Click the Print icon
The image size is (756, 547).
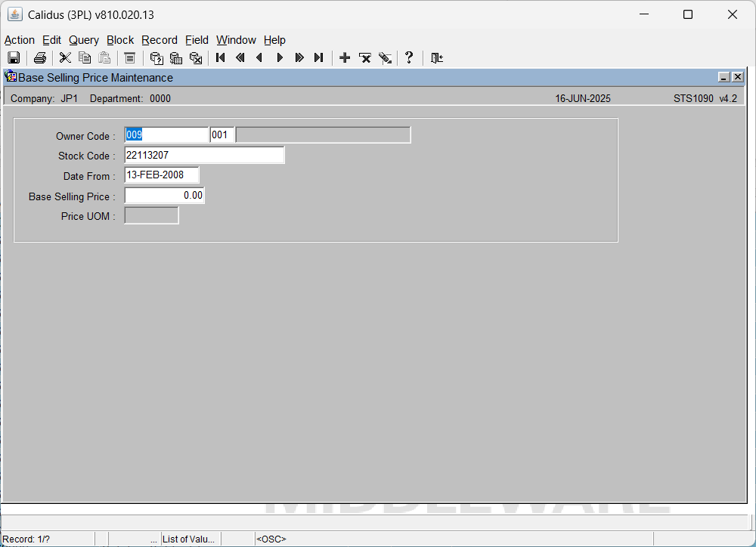click(x=39, y=58)
